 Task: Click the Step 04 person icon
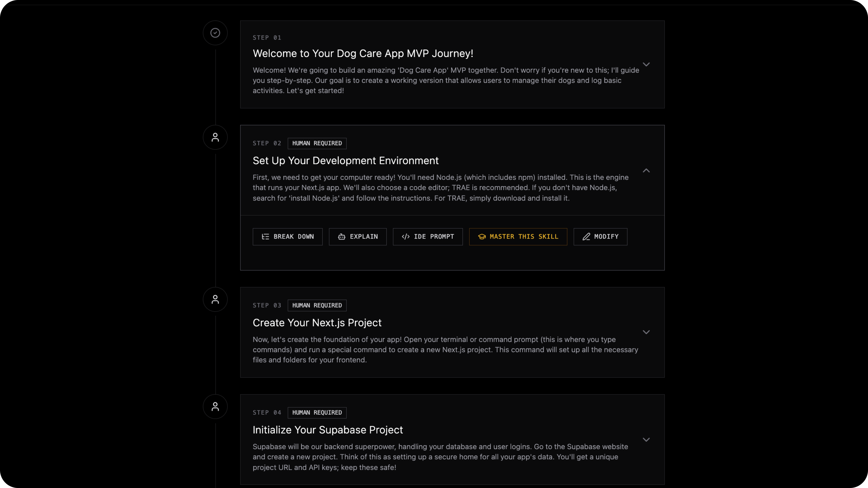click(x=215, y=406)
